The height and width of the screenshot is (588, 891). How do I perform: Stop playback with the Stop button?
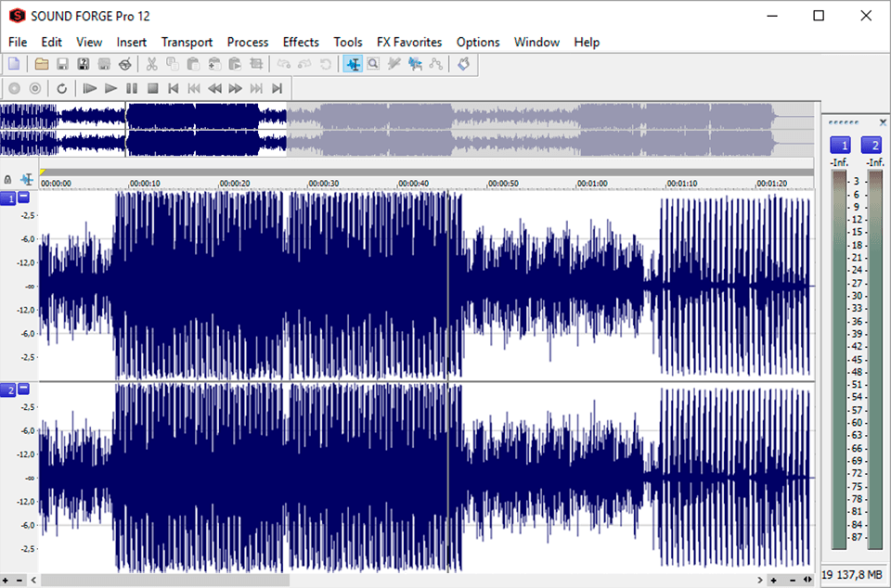[x=153, y=88]
